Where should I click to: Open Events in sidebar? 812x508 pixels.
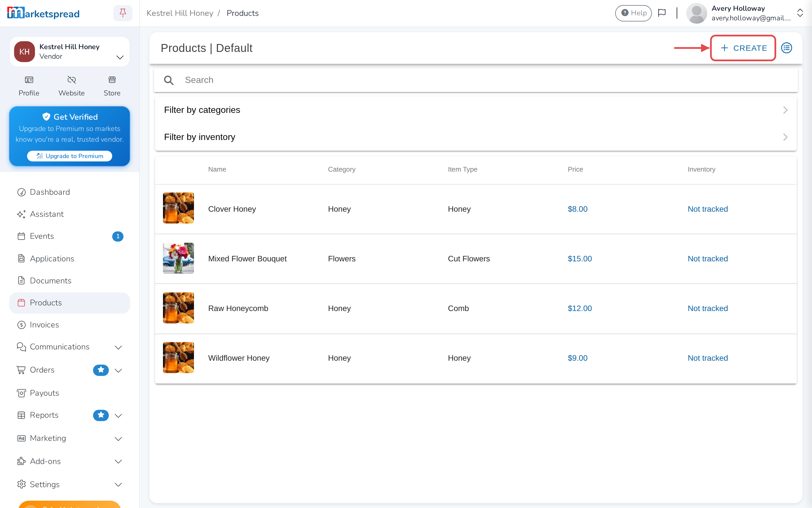(69, 236)
